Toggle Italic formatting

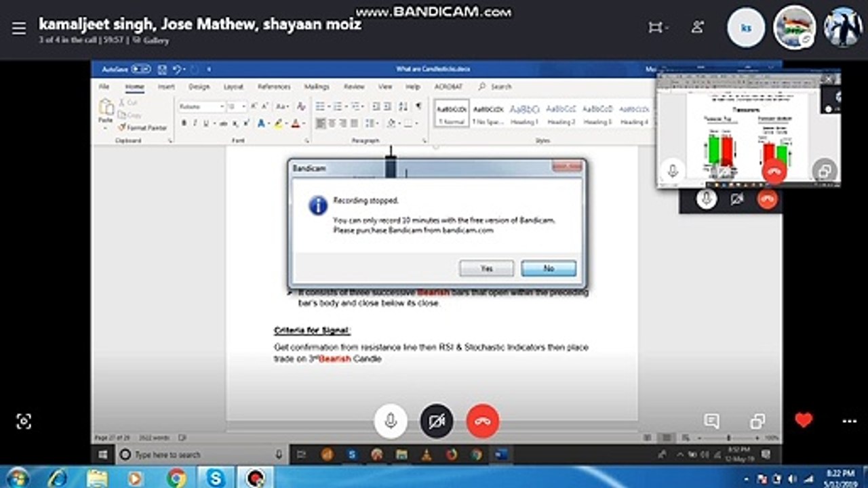(x=195, y=123)
